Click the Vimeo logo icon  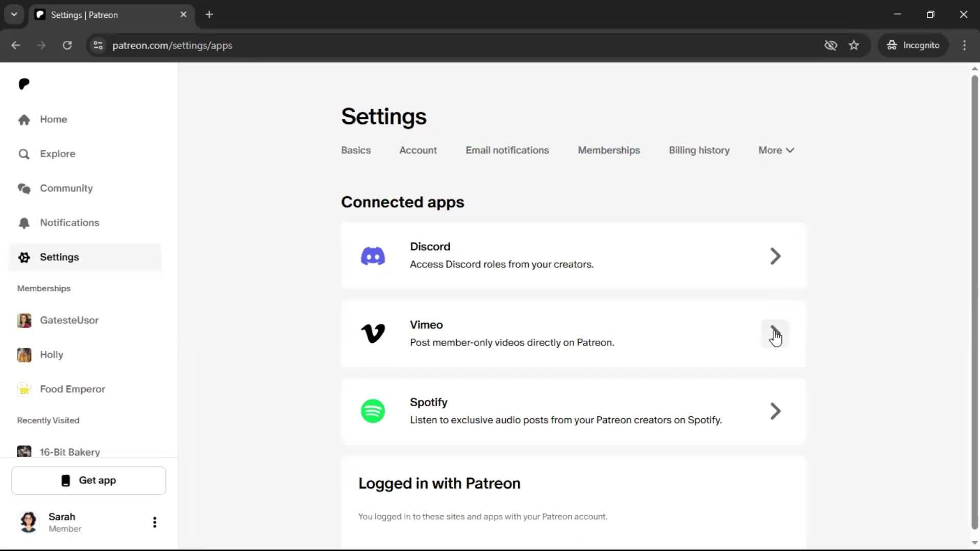pos(373,334)
